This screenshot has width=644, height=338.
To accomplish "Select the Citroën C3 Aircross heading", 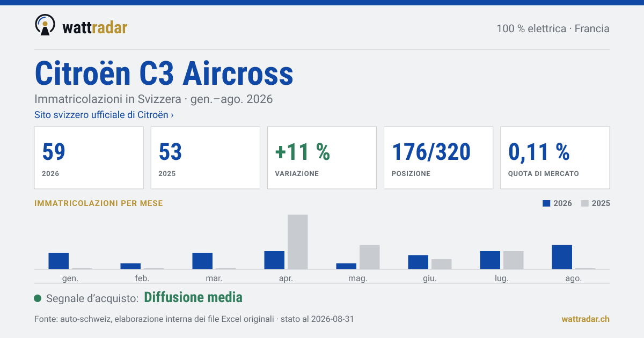I will [x=164, y=73].
